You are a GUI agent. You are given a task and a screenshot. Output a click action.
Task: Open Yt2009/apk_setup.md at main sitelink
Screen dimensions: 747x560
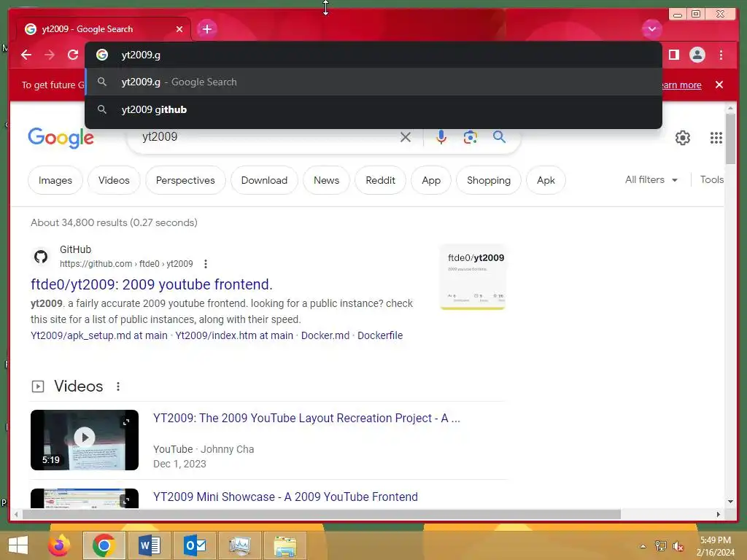click(x=99, y=335)
